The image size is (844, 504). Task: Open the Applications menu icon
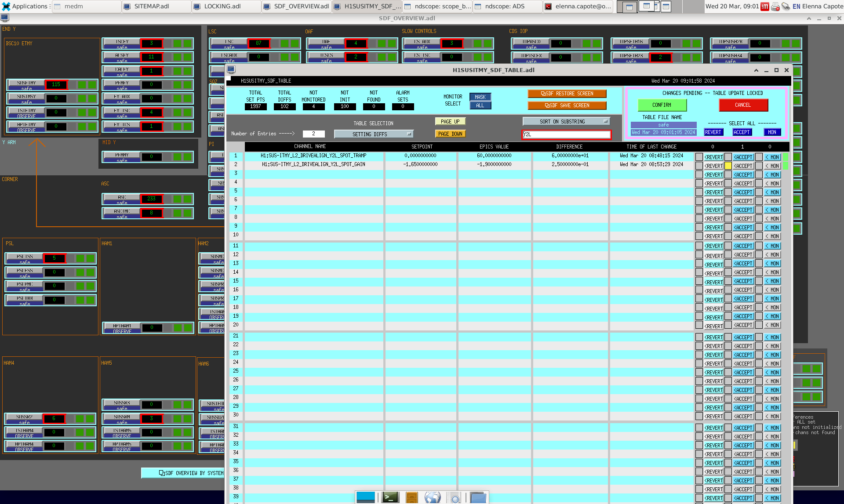point(6,7)
